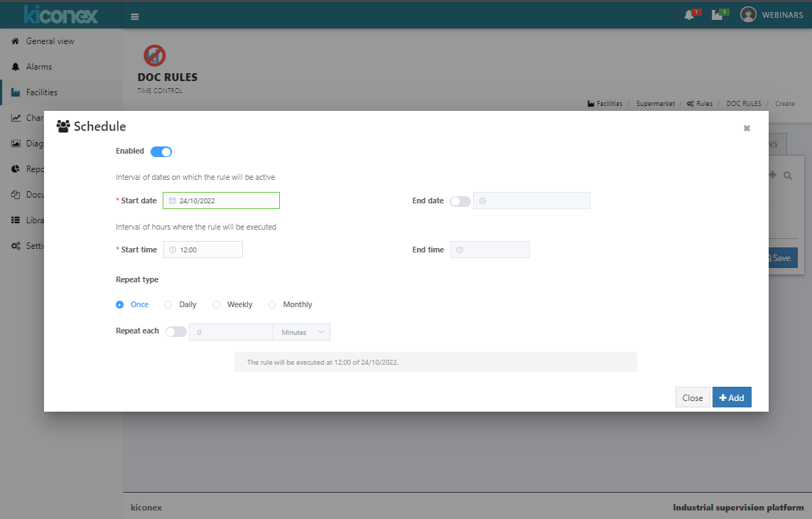Click the Supermarket breadcrumb link
The image size is (812, 519).
(x=655, y=104)
